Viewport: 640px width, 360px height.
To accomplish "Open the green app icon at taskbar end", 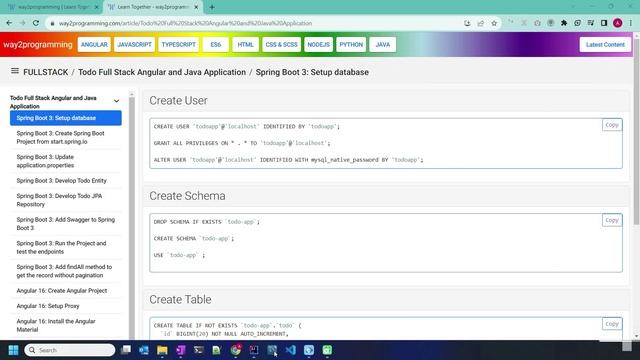I will click(327, 350).
